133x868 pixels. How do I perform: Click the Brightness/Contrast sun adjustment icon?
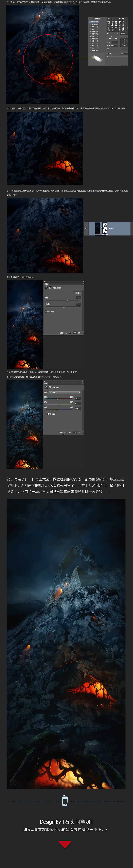[47, 288]
